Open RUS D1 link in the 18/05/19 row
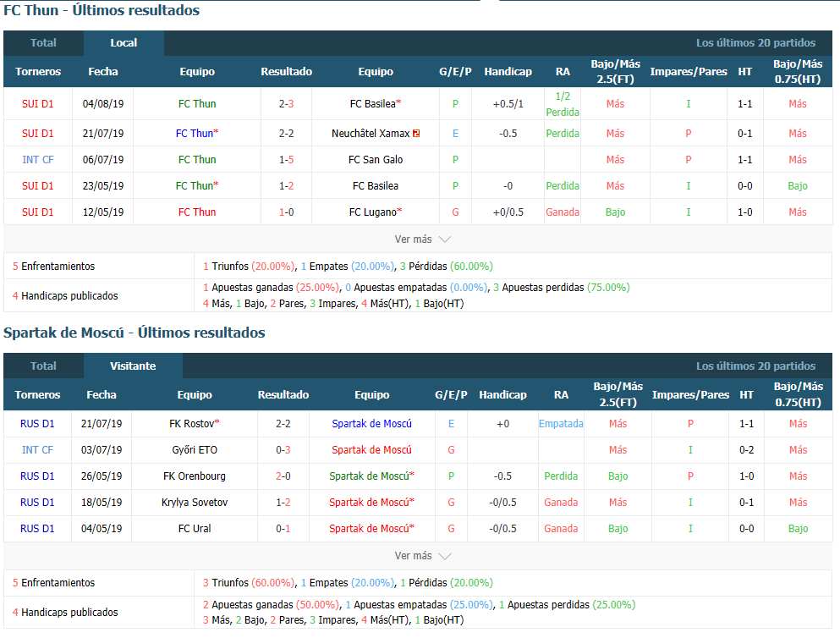This screenshot has width=840, height=638. (37, 503)
